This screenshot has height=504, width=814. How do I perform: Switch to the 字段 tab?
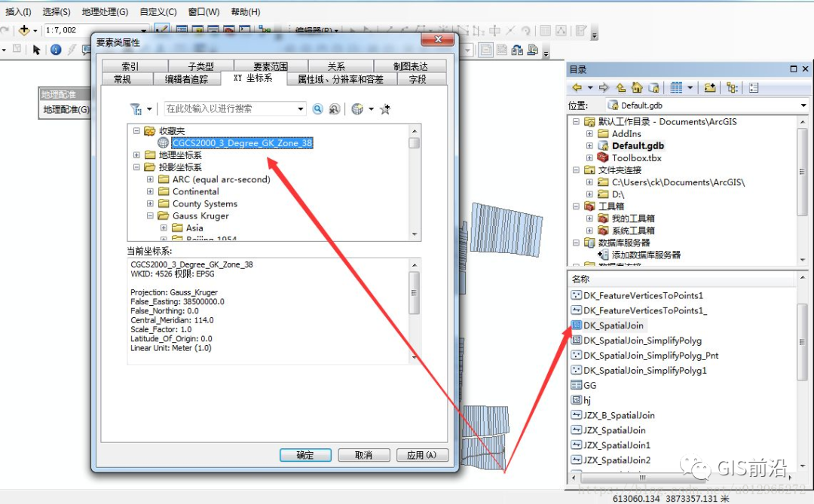click(418, 79)
